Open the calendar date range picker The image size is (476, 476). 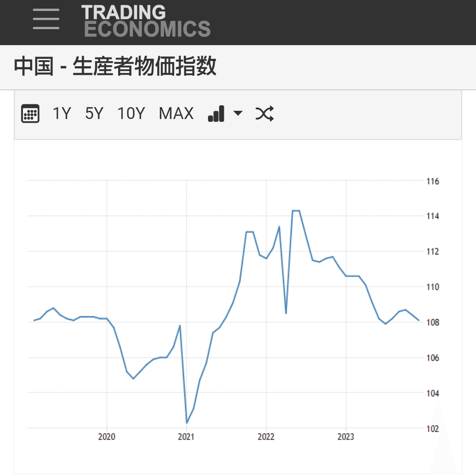pyautogui.click(x=30, y=114)
